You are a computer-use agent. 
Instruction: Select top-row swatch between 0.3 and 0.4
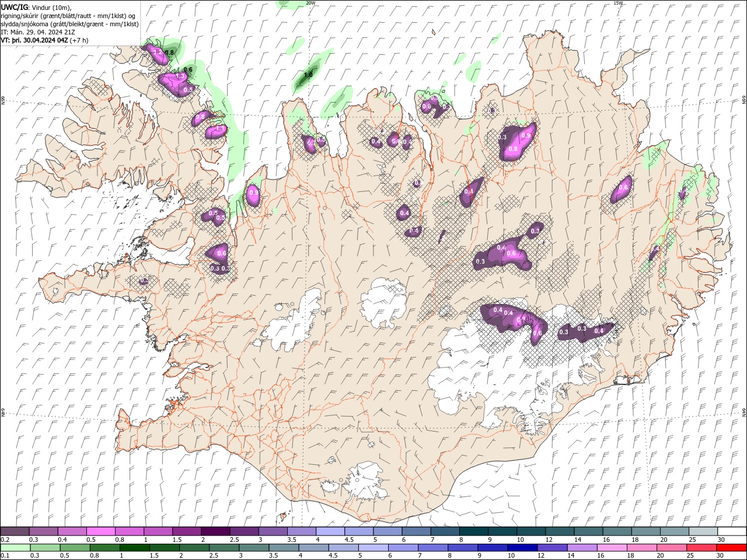(43, 531)
